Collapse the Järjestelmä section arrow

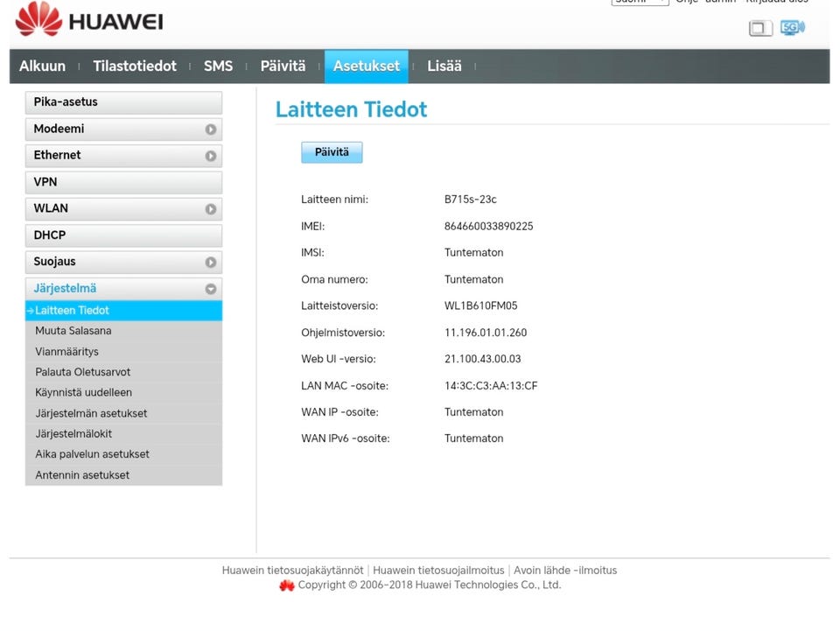[x=211, y=289]
